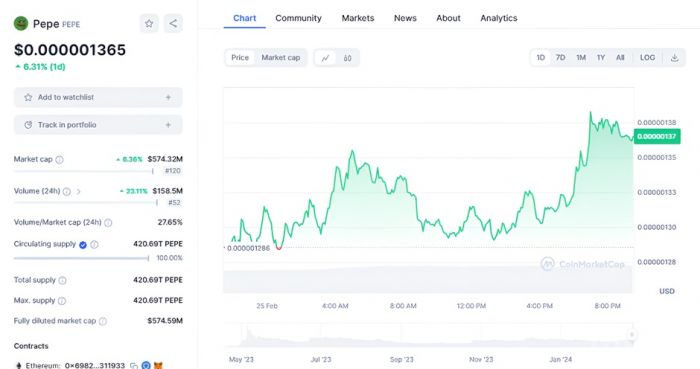
Task: Show Market cap info tooltip icon
Action: coord(59,160)
